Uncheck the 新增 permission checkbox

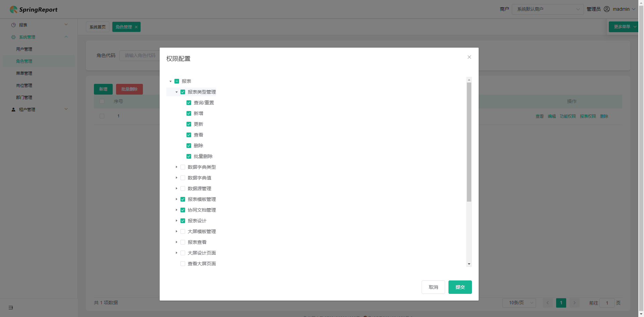click(189, 113)
